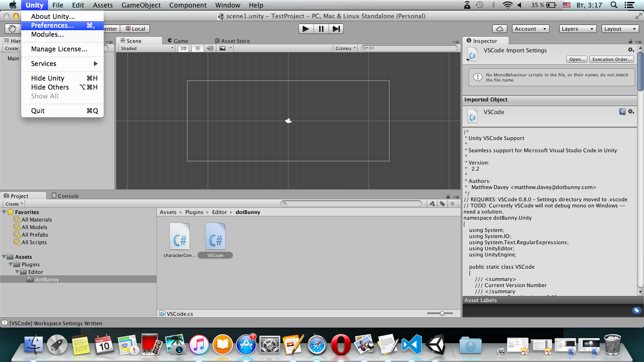Open Project panel Create dropdown
Viewport: 644px width, 362px height.
click(14, 204)
